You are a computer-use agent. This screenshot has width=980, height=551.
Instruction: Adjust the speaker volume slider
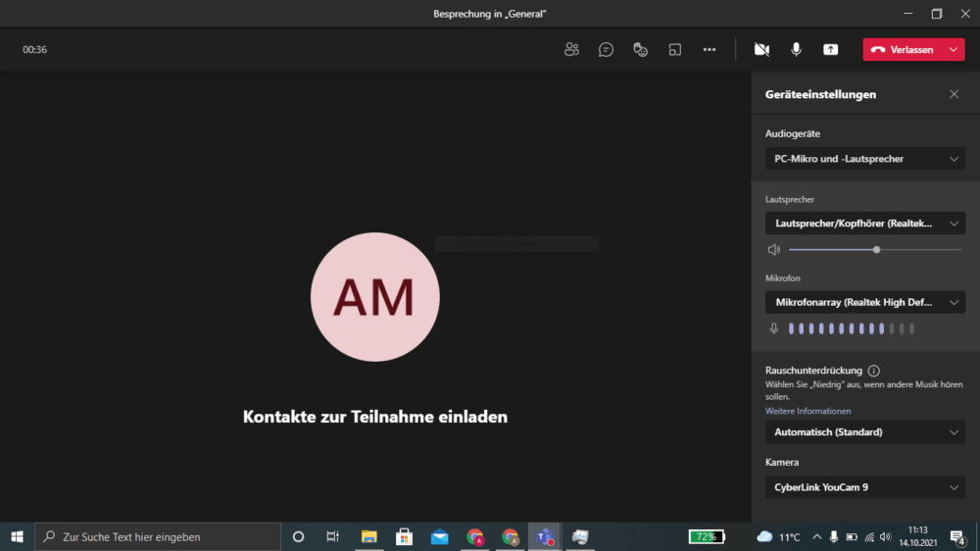(875, 250)
